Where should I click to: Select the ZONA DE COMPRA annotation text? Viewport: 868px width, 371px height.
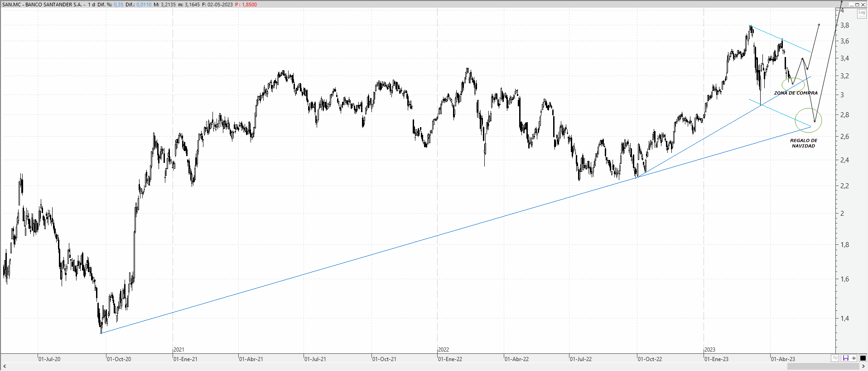pyautogui.click(x=796, y=93)
